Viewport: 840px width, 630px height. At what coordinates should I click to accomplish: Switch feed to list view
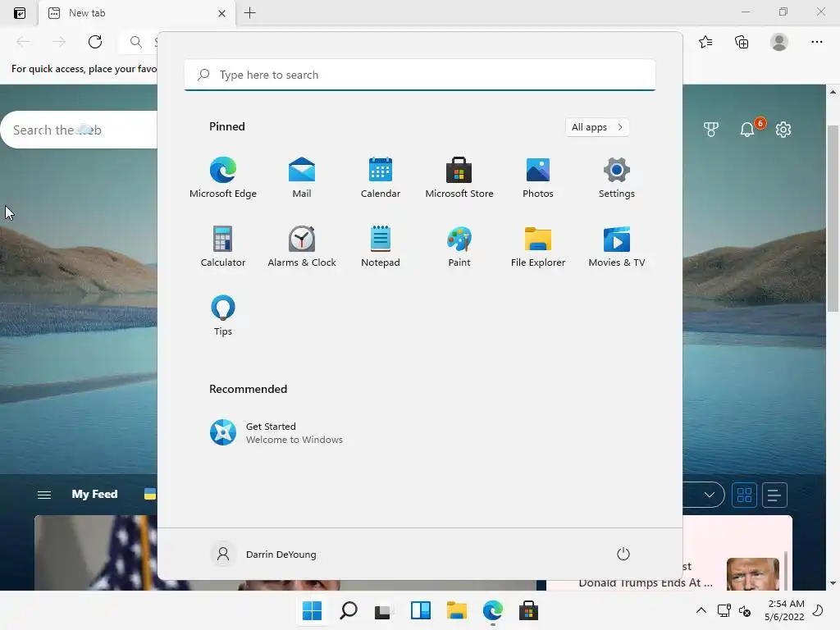[x=774, y=495]
